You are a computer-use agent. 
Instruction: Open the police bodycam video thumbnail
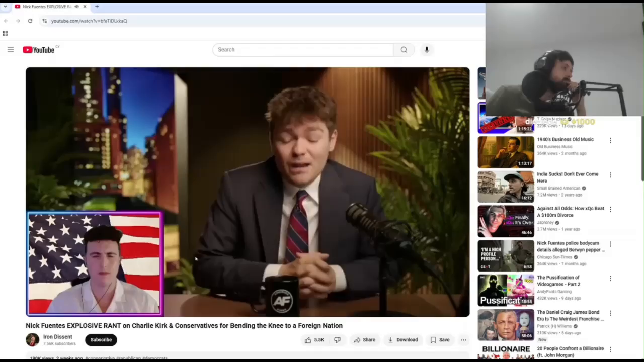coord(506,255)
